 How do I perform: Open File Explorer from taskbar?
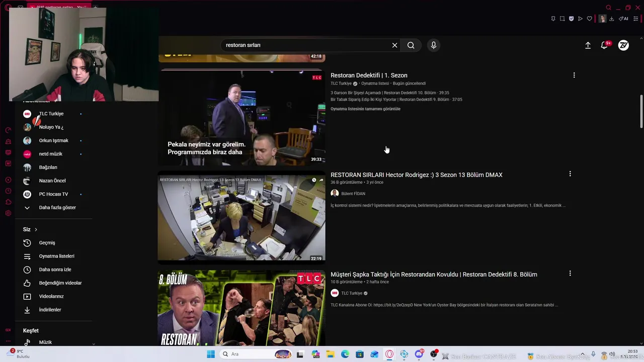(330, 354)
